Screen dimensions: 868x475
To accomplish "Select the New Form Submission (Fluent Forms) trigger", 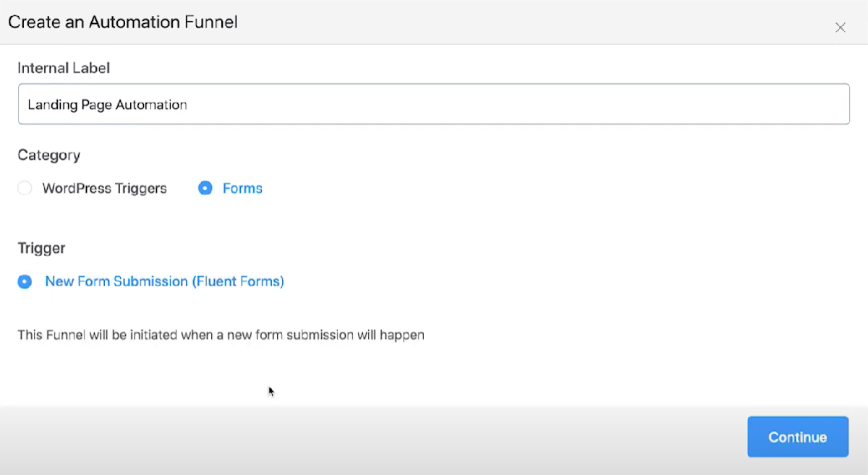I will 25,281.
